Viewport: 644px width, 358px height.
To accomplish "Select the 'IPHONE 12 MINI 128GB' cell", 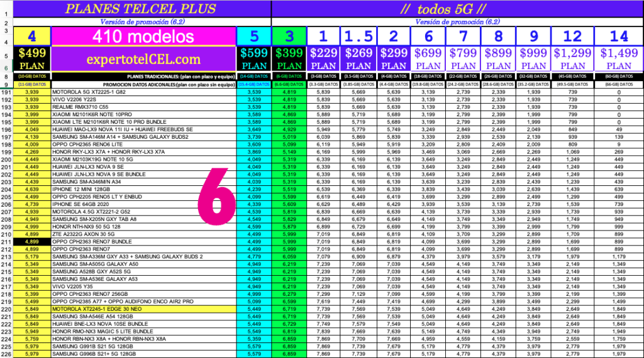I will point(143,190).
